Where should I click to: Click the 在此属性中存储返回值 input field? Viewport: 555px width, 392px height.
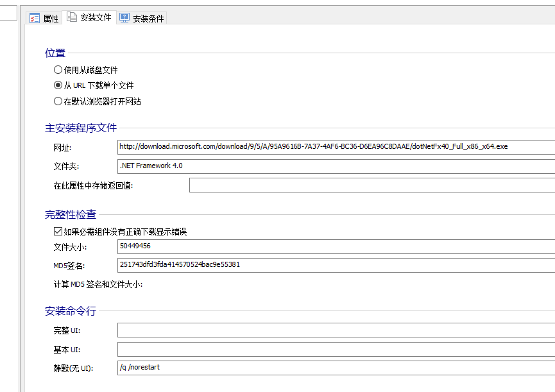pos(372,185)
